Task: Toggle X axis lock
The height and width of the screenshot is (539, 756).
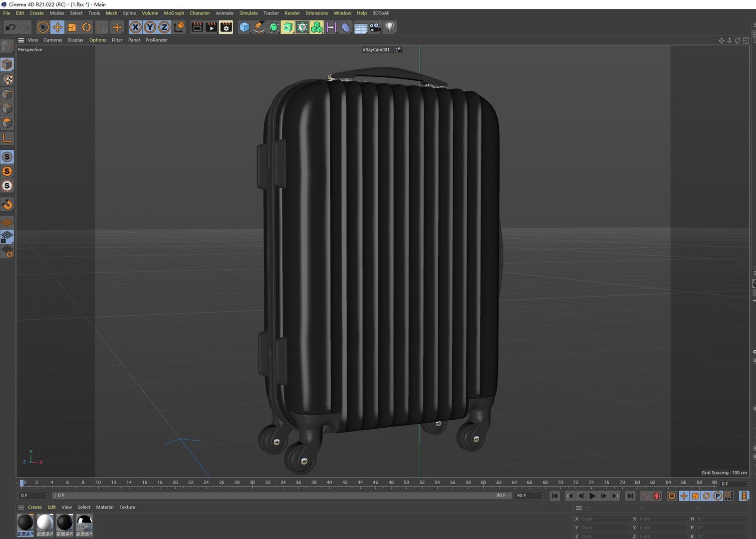Action: pyautogui.click(x=135, y=27)
